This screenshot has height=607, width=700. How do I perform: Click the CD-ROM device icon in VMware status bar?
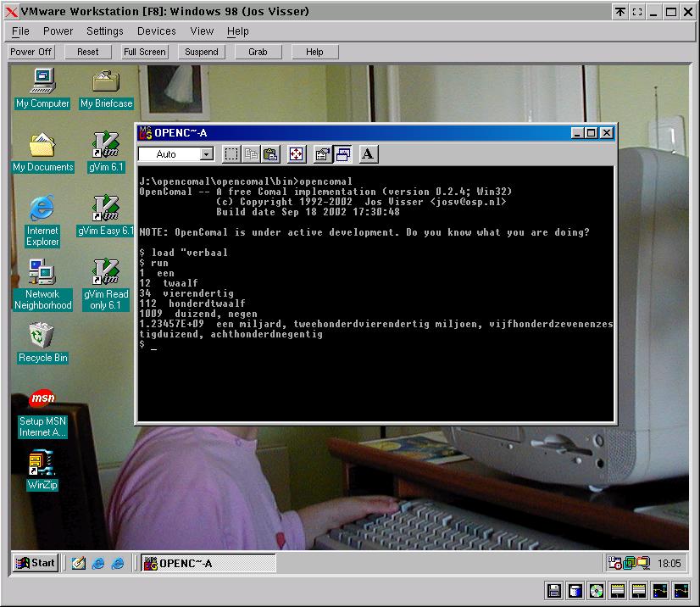pyautogui.click(x=597, y=591)
